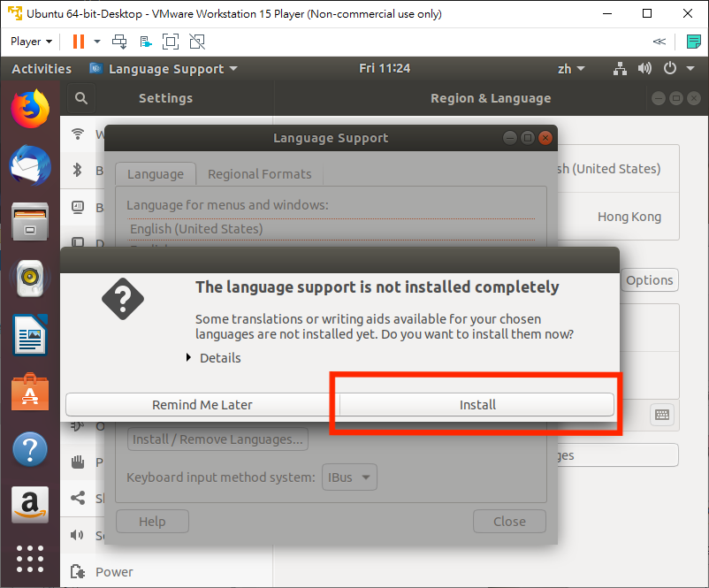Viewport: 709px width, 588px height.
Task: Click the clock Fri 11:24
Action: [385, 68]
